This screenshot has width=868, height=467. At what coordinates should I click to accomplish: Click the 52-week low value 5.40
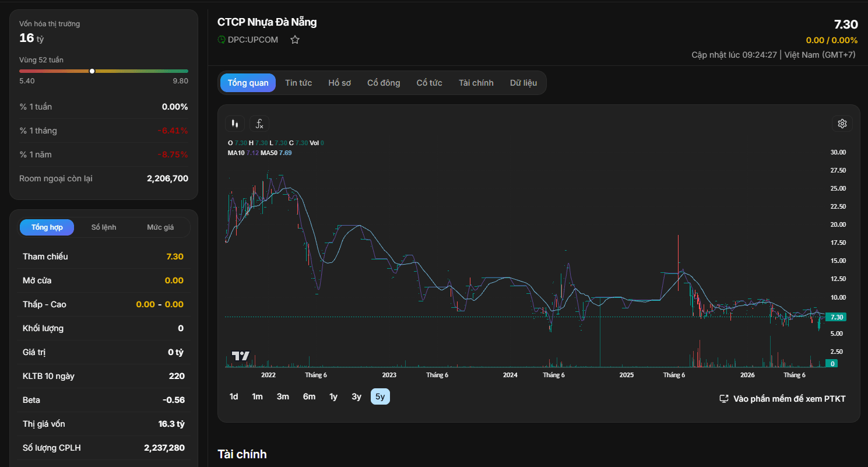tap(27, 81)
